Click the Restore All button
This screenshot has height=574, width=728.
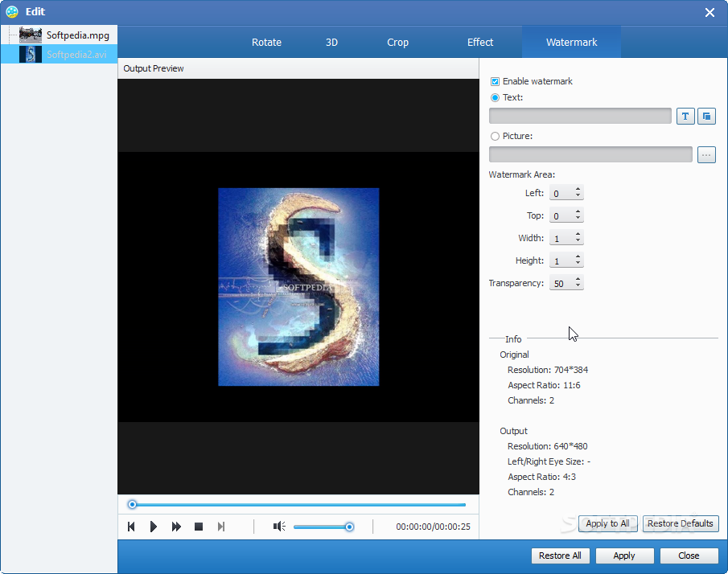pos(560,556)
